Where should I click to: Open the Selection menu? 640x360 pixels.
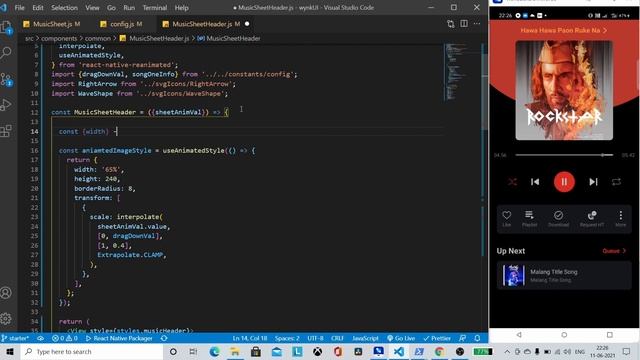tap(64, 7)
